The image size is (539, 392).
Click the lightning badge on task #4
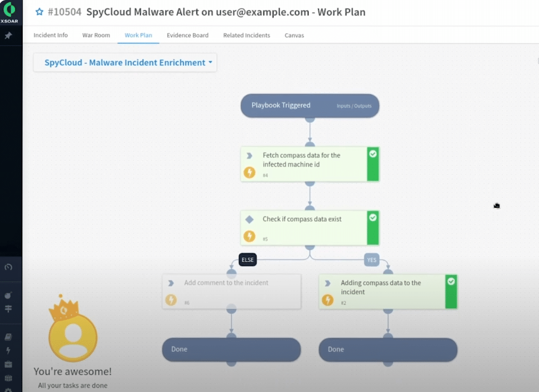point(249,172)
